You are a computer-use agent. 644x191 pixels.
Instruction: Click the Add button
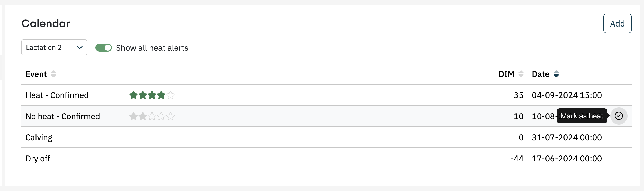click(617, 23)
